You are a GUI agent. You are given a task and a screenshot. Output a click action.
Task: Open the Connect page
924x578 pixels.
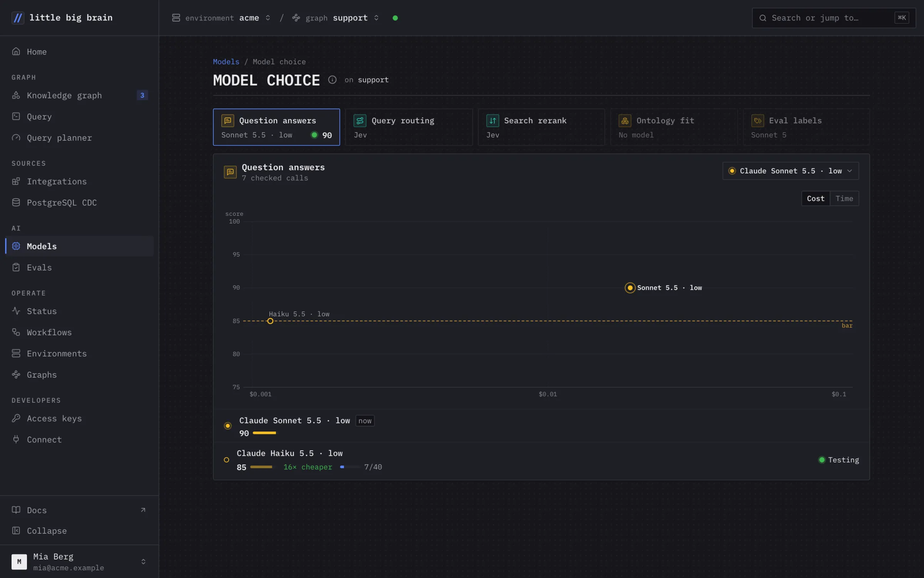click(x=79, y=439)
